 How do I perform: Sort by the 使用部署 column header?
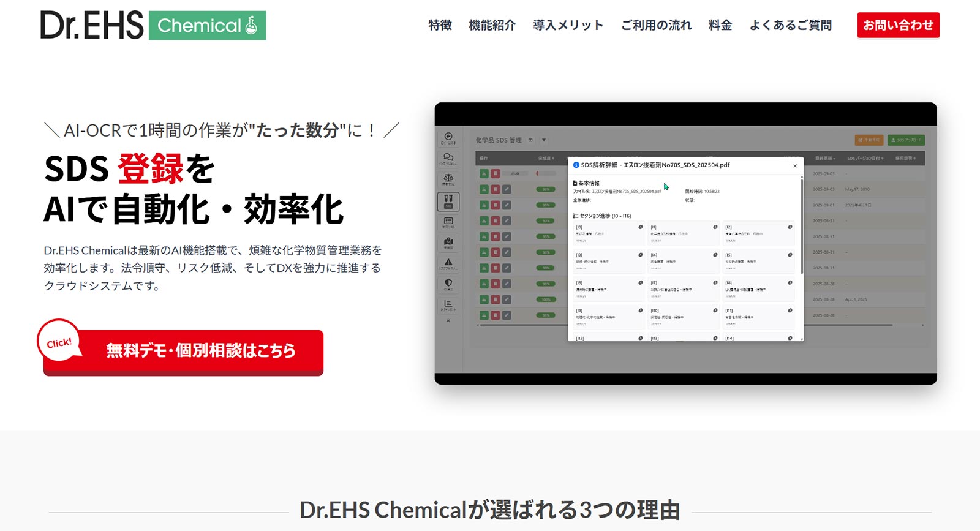905,159
